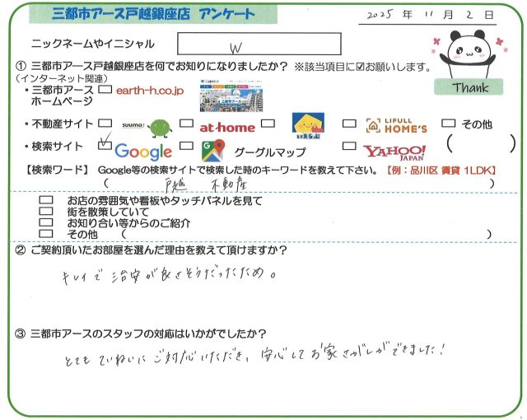This screenshot has height=420, width=527.
Task: Click the handwritten search words 戸越 不動産
Action: [x=207, y=184]
